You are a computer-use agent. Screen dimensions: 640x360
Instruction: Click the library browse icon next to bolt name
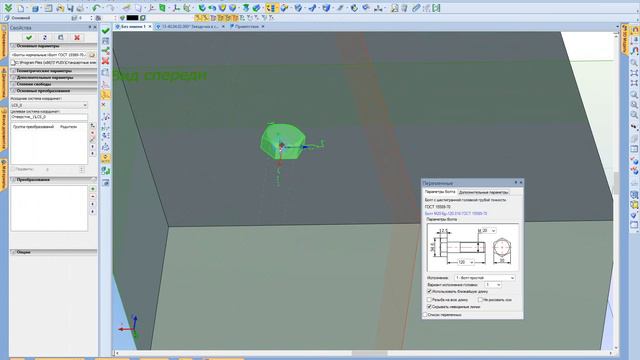(92, 55)
